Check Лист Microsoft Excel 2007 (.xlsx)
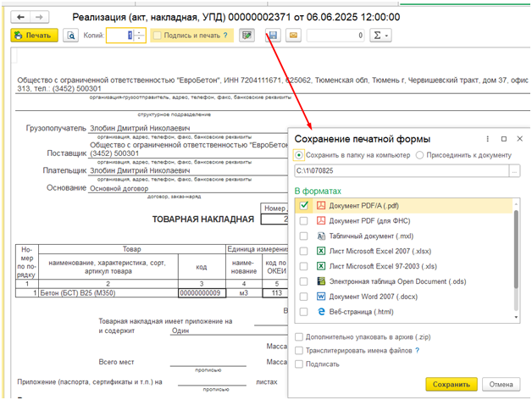 pos(304,251)
